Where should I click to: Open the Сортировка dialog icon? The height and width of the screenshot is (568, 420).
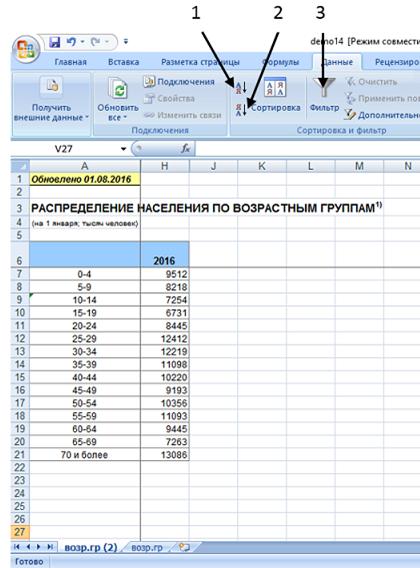click(x=275, y=87)
